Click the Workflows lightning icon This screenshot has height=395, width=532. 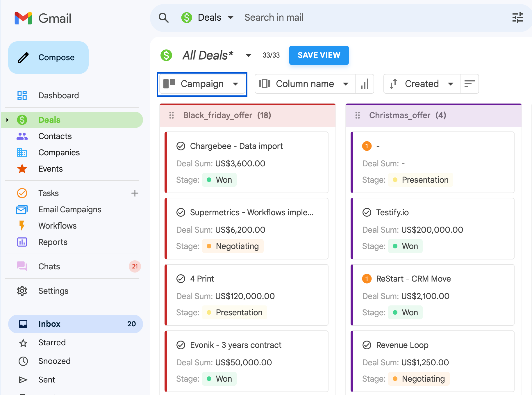(x=22, y=226)
